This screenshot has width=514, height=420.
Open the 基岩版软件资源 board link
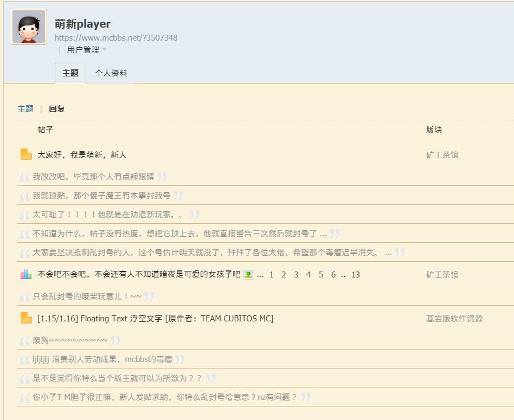click(454, 319)
